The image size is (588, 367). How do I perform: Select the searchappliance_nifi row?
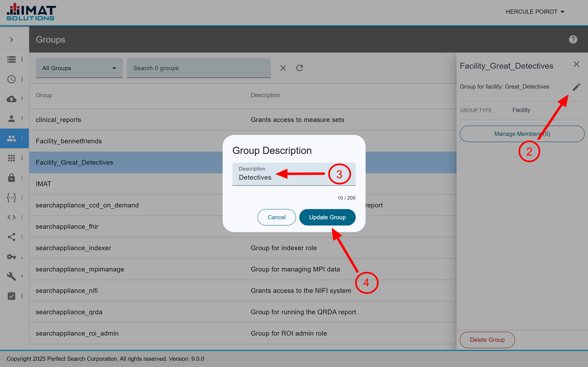click(243, 290)
